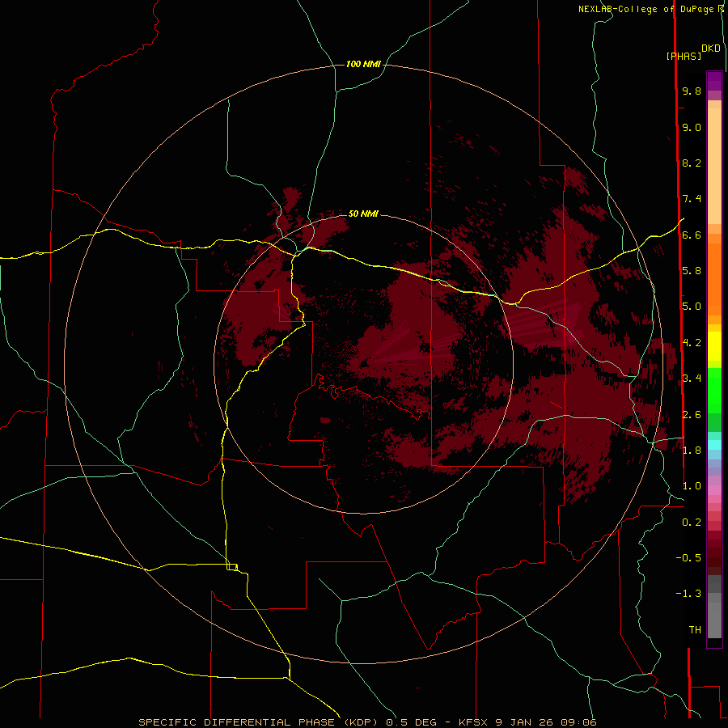The width and height of the screenshot is (728, 728).
Task: Click the -1.3 value on the color scale
Action: click(688, 594)
